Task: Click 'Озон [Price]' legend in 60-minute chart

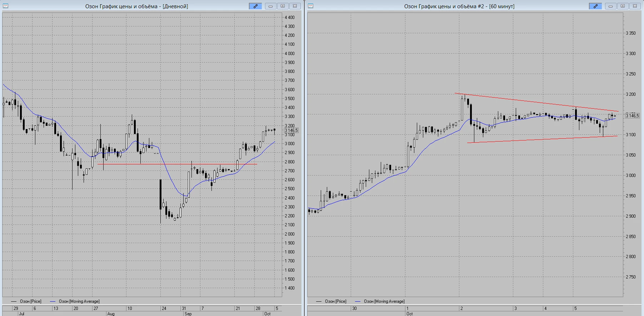Action: click(x=331, y=301)
